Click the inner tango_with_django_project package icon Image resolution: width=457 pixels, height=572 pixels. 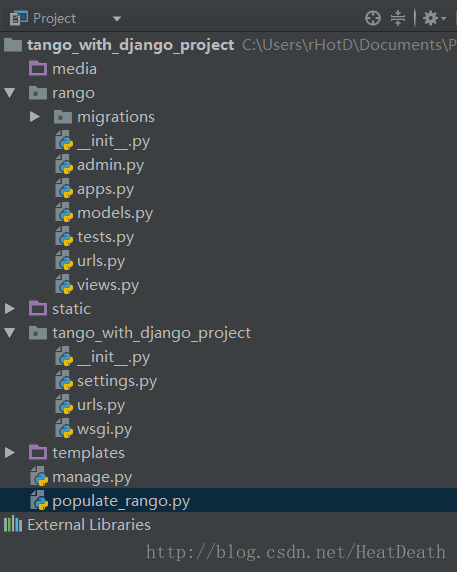(x=38, y=333)
